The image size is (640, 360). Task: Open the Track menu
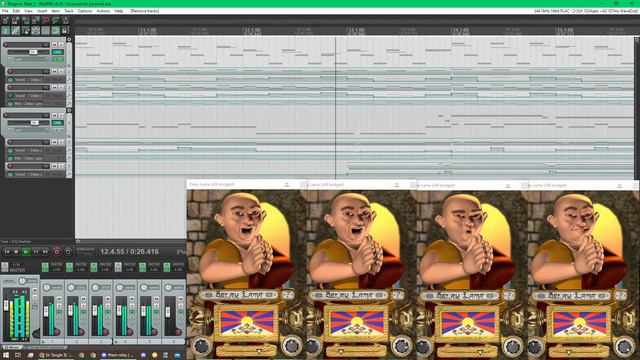[69, 11]
